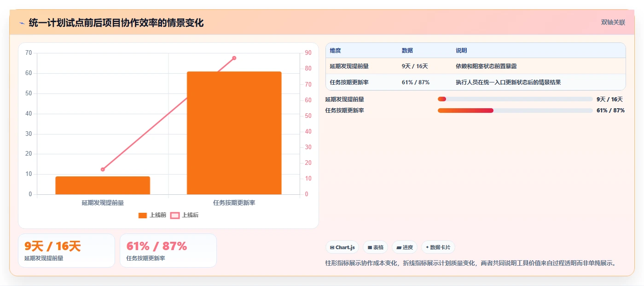Click the 双轴关联 label in header
The width and height of the screenshot is (644, 286).
coord(613,22)
